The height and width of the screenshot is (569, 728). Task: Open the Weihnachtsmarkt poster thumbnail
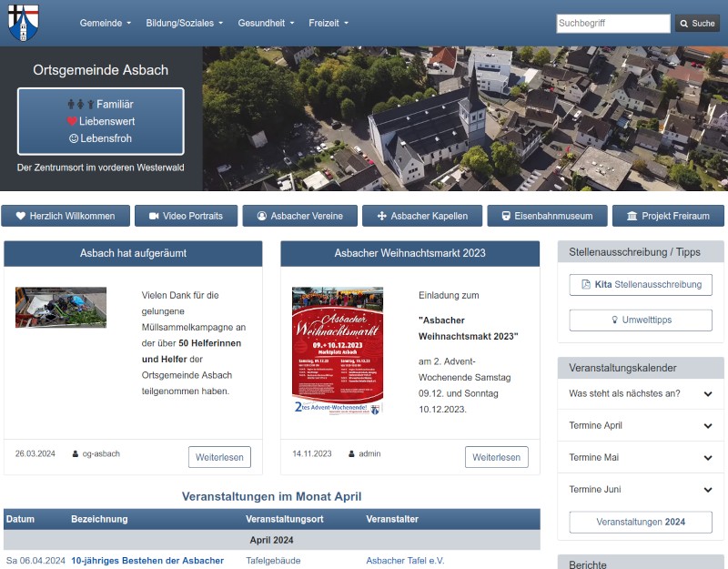pos(338,351)
